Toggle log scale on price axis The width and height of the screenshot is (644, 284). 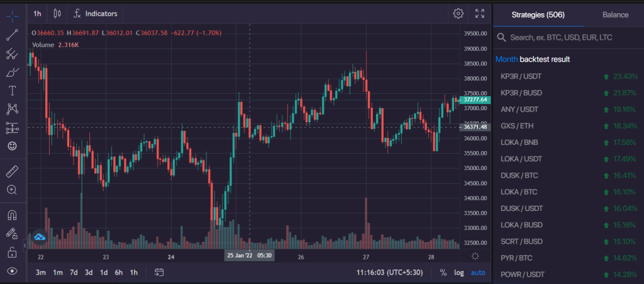458,273
